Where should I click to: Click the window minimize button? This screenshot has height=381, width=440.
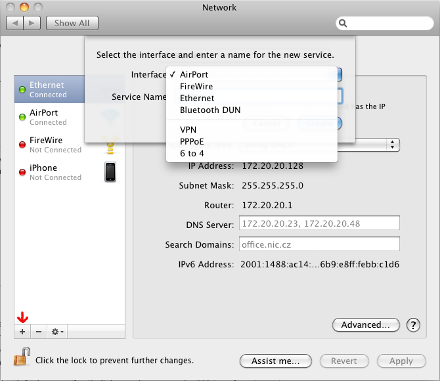(x=24, y=7)
